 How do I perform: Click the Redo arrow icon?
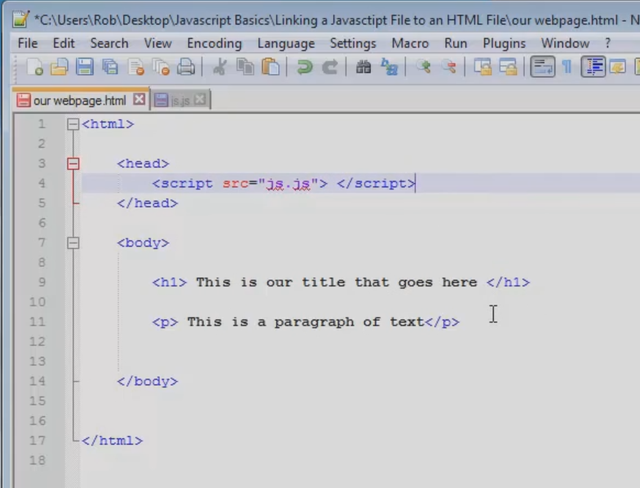click(x=330, y=67)
